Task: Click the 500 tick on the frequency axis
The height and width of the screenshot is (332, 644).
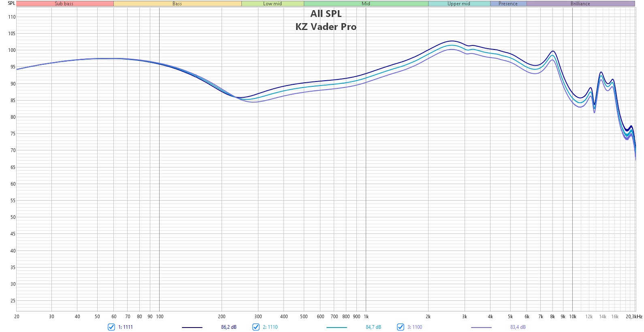Action: point(304,317)
